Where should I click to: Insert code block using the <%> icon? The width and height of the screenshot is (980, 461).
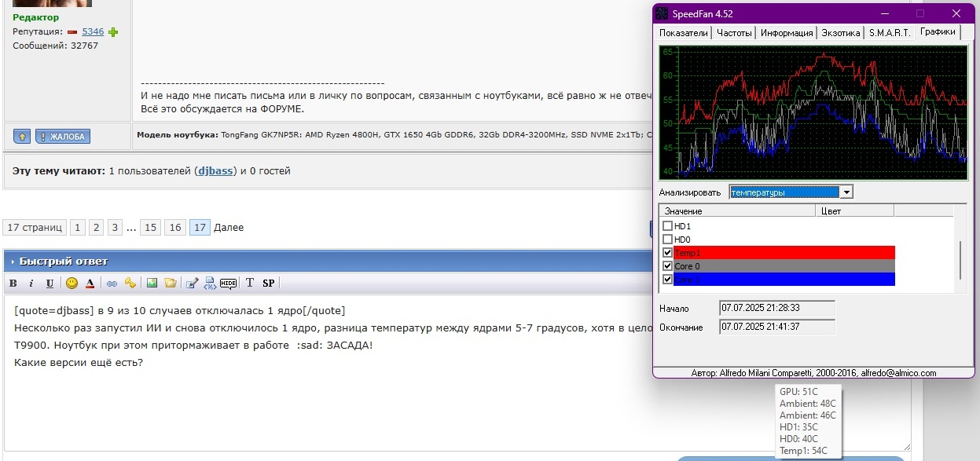point(210,283)
